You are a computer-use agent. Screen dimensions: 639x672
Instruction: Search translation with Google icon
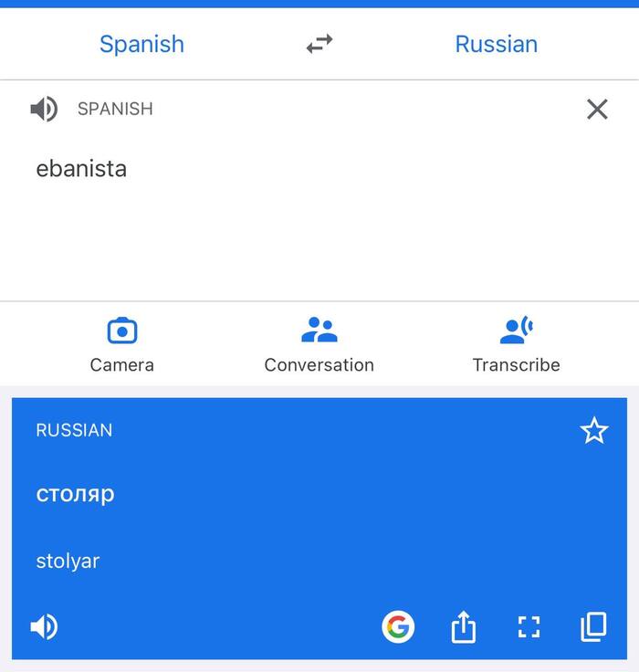pyautogui.click(x=398, y=627)
